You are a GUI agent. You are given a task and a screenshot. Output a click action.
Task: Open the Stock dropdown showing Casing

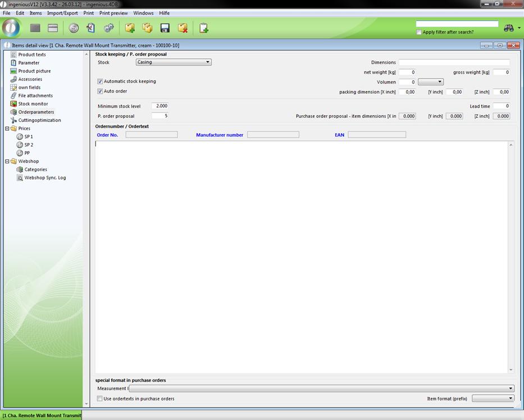pos(174,62)
